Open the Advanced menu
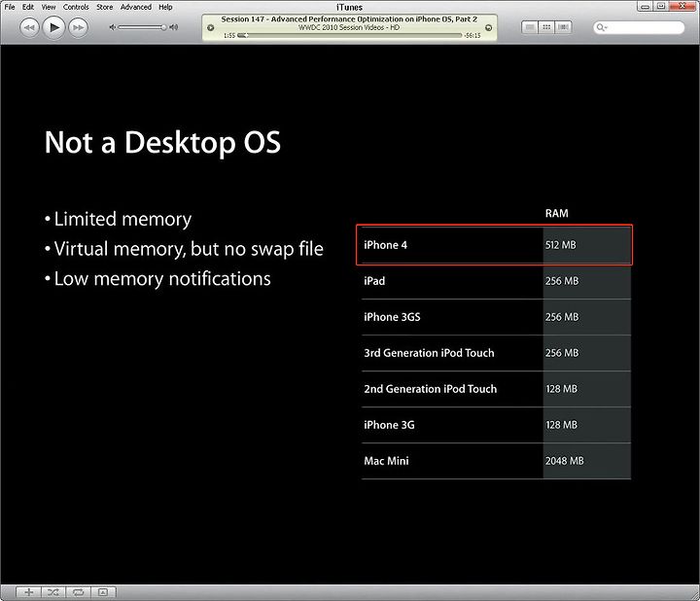This screenshot has height=601, width=700. click(136, 7)
